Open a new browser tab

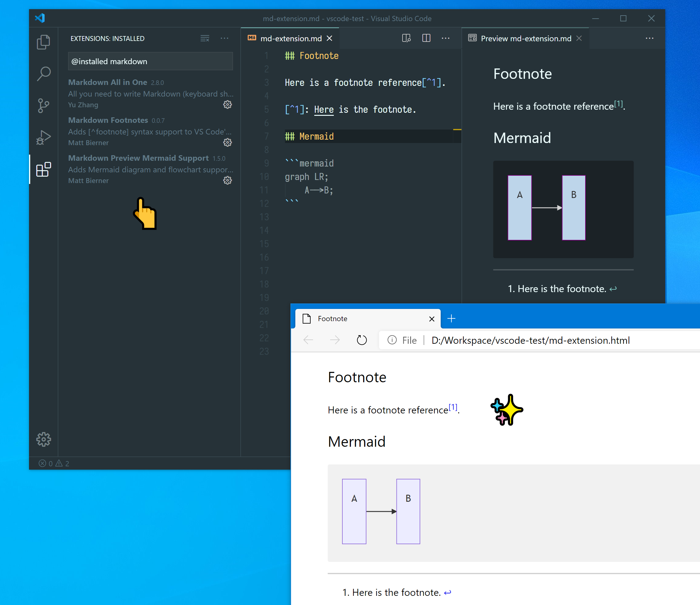tap(451, 318)
